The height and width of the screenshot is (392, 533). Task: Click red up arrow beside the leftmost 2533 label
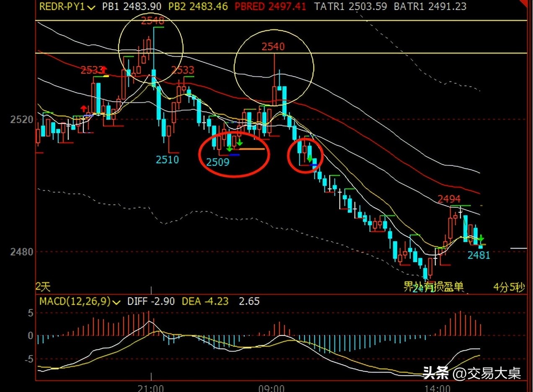coord(105,70)
